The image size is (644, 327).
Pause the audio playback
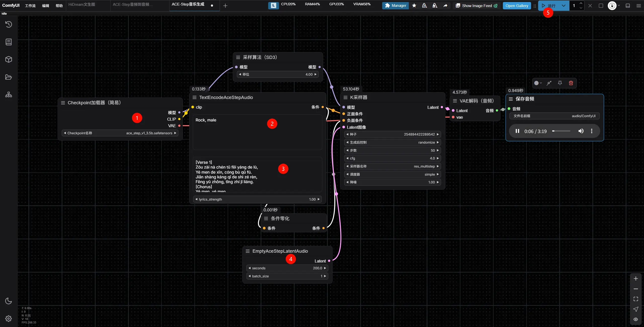517,131
